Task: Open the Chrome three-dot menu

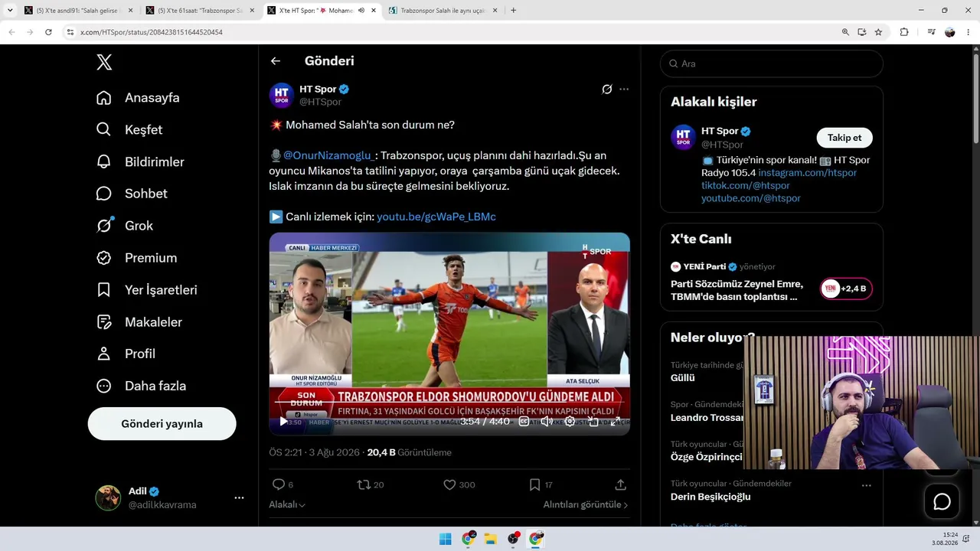Action: (x=969, y=32)
